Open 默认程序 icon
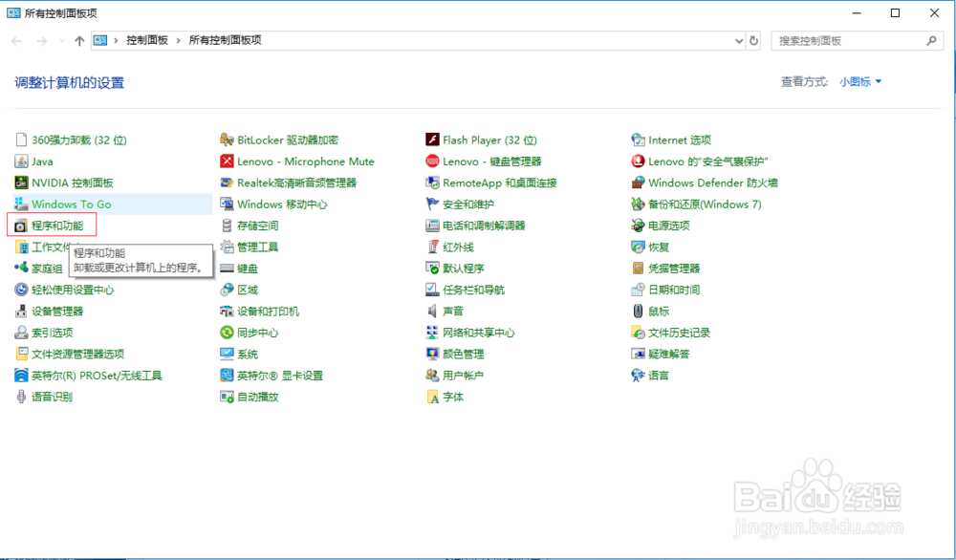The image size is (956, 560). pos(432,269)
